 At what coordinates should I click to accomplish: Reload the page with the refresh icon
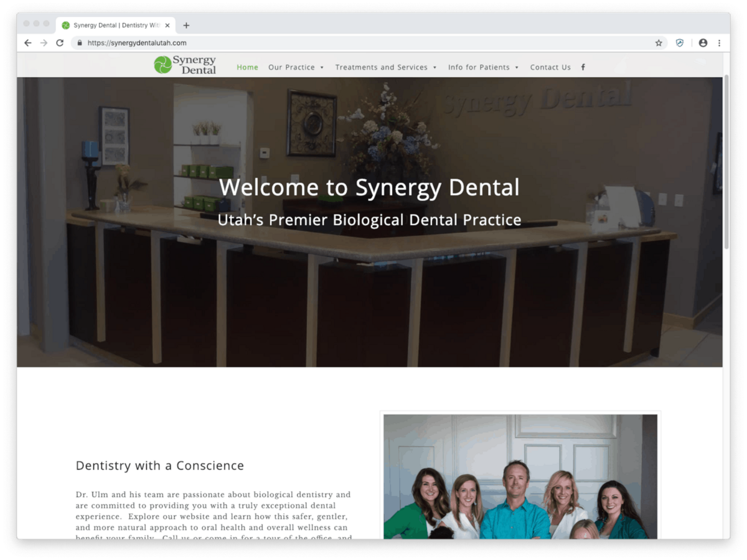[60, 43]
